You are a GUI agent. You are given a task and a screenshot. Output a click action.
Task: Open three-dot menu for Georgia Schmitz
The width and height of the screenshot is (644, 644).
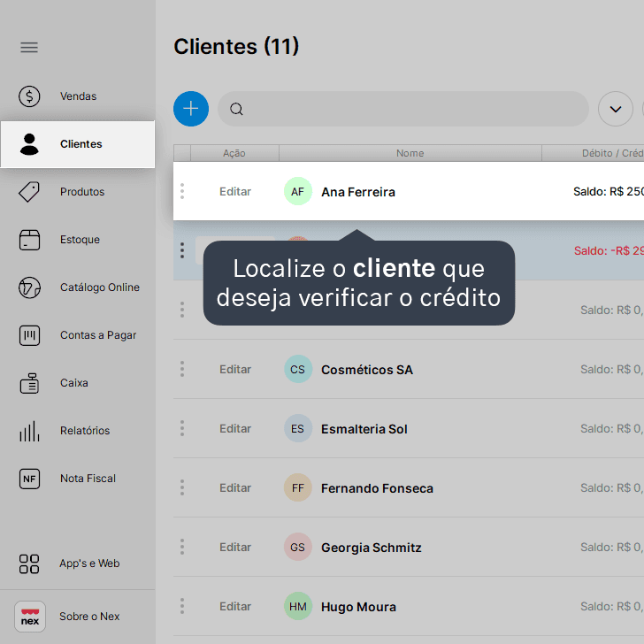tap(182, 547)
